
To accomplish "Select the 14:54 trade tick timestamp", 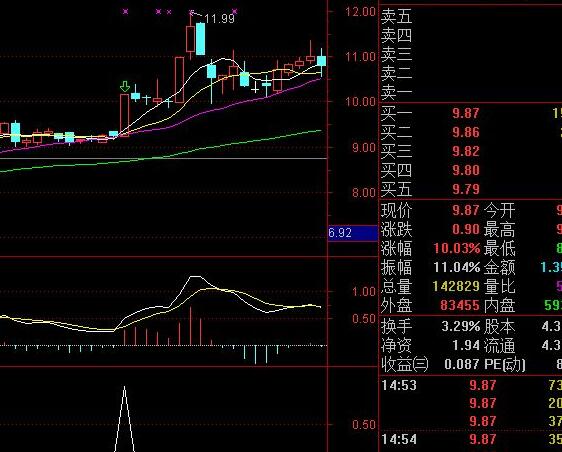I will 399,439.
